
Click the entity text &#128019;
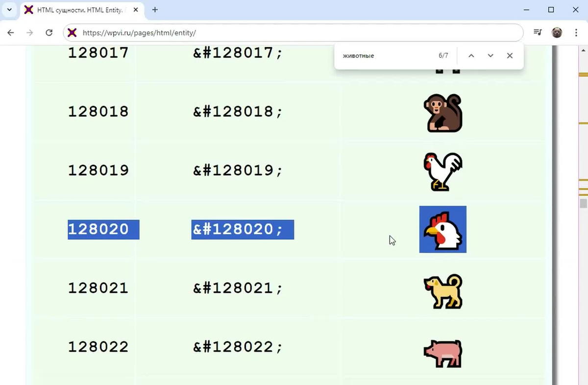tap(238, 171)
